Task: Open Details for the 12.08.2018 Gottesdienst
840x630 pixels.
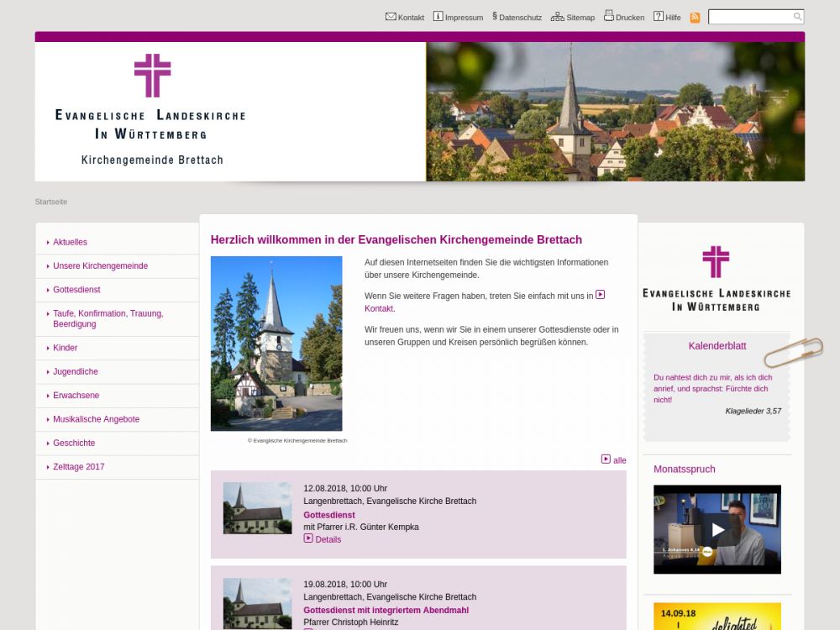Action: pos(328,539)
